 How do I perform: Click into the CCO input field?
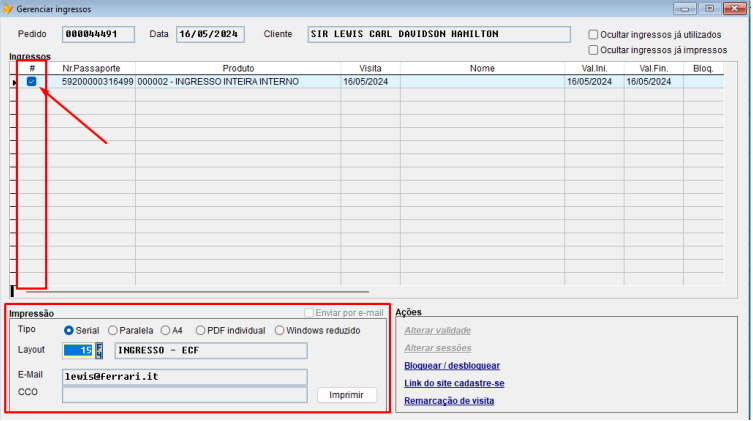click(184, 395)
